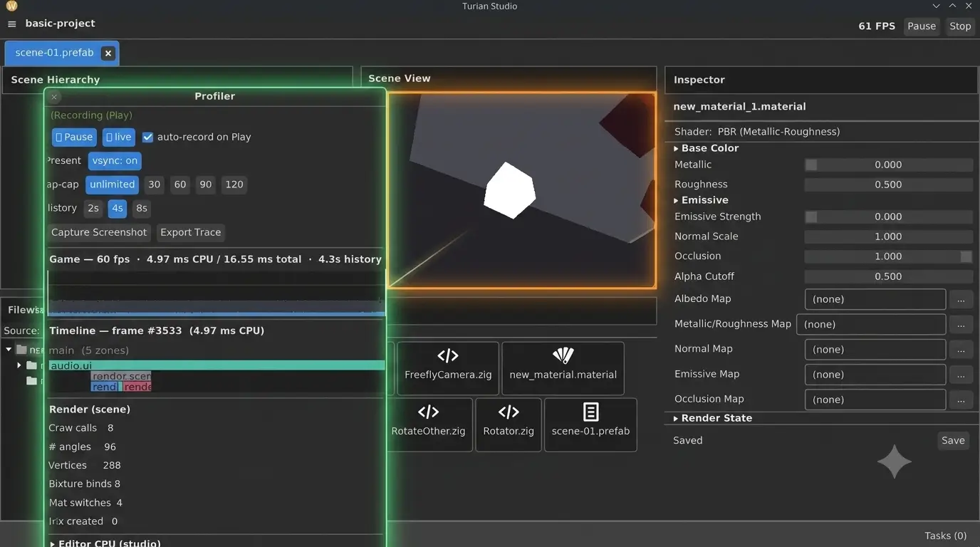Browse for Emissive Map file
Screen dimensions: 980x547
coord(961,375)
